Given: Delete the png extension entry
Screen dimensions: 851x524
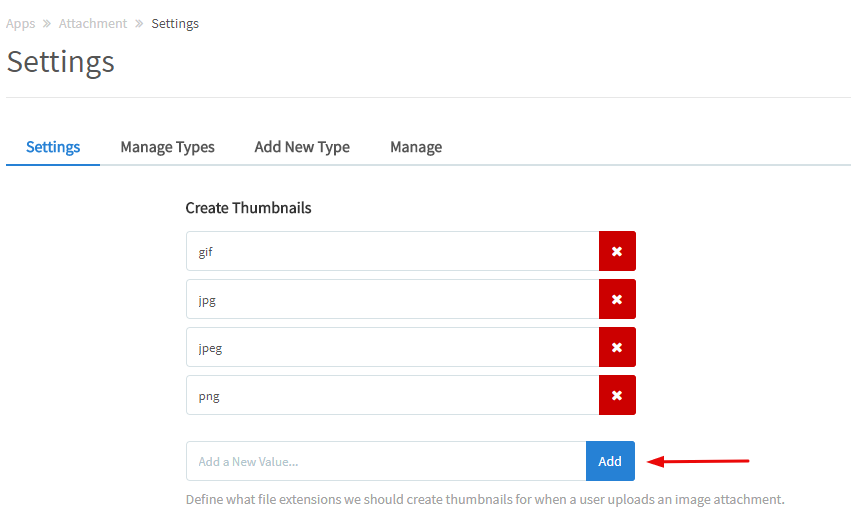Looking at the screenshot, I should coord(617,395).
